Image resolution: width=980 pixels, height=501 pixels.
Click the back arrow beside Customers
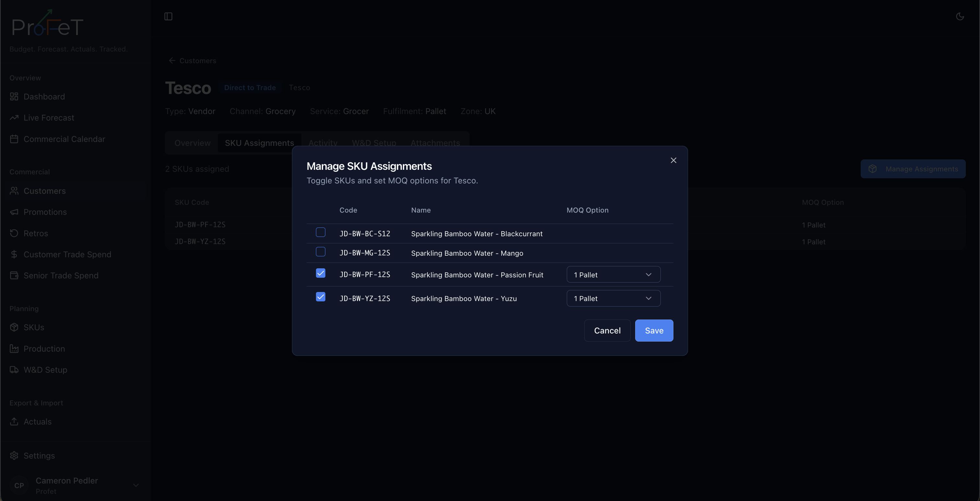tap(172, 61)
